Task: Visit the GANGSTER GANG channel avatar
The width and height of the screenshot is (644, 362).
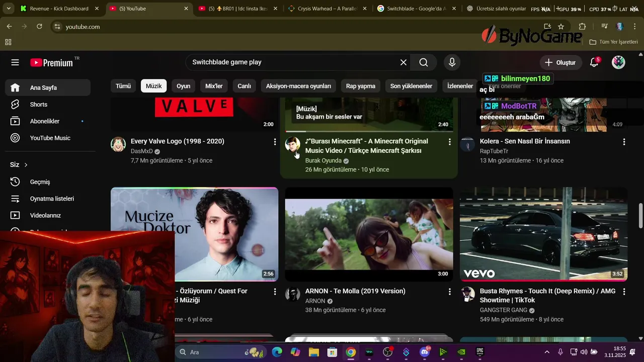Action: [x=467, y=294]
